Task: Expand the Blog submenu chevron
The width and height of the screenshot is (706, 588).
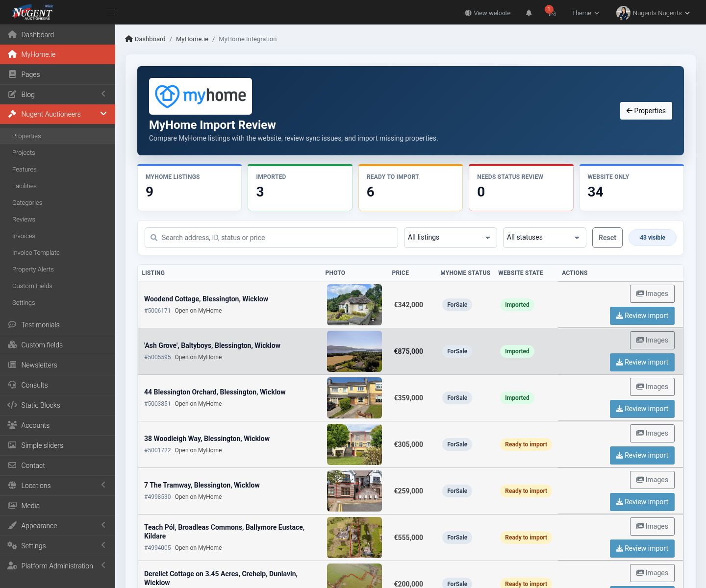Action: tap(103, 94)
